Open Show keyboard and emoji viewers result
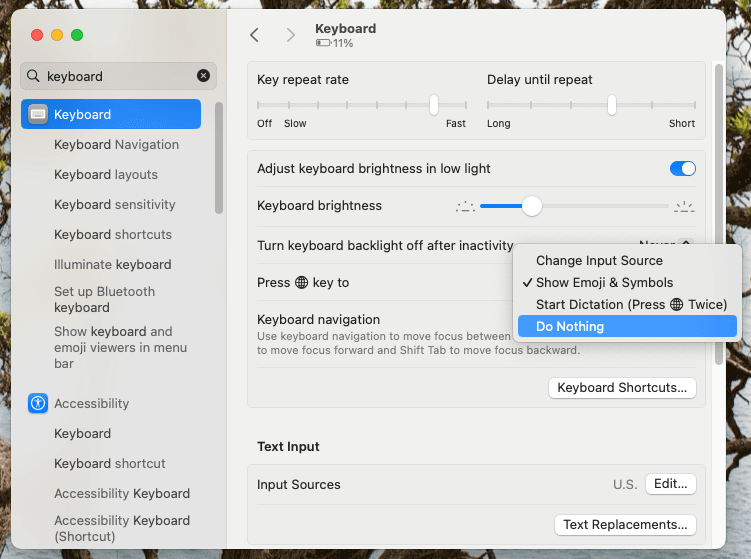This screenshot has width=751, height=559. pyautogui.click(x=120, y=347)
